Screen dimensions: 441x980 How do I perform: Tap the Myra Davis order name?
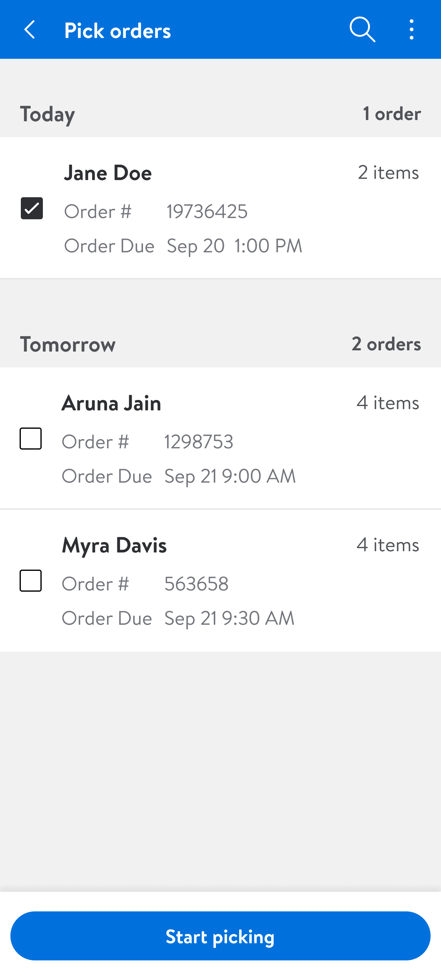(x=114, y=545)
